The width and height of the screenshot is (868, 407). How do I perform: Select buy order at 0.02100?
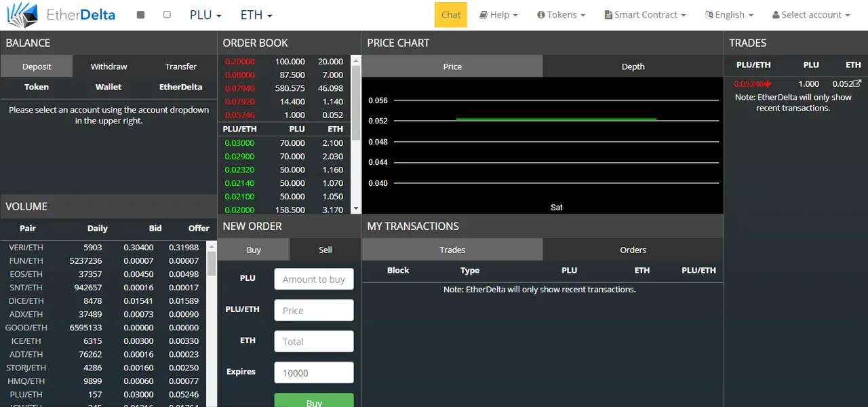[x=284, y=196]
